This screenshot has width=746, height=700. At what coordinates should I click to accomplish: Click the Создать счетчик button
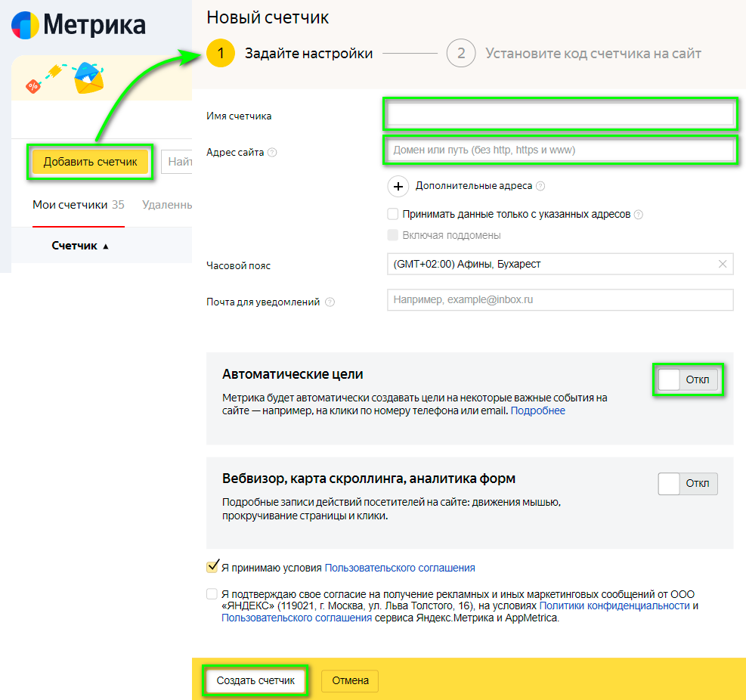pos(255,680)
